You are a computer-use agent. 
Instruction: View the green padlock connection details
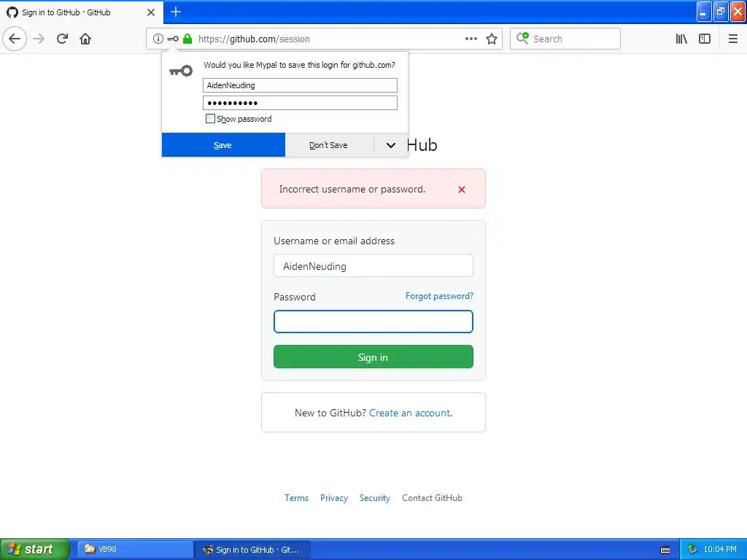187,39
